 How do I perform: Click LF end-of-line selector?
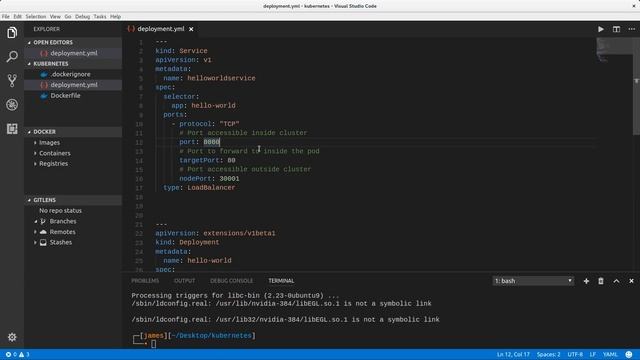click(x=593, y=354)
